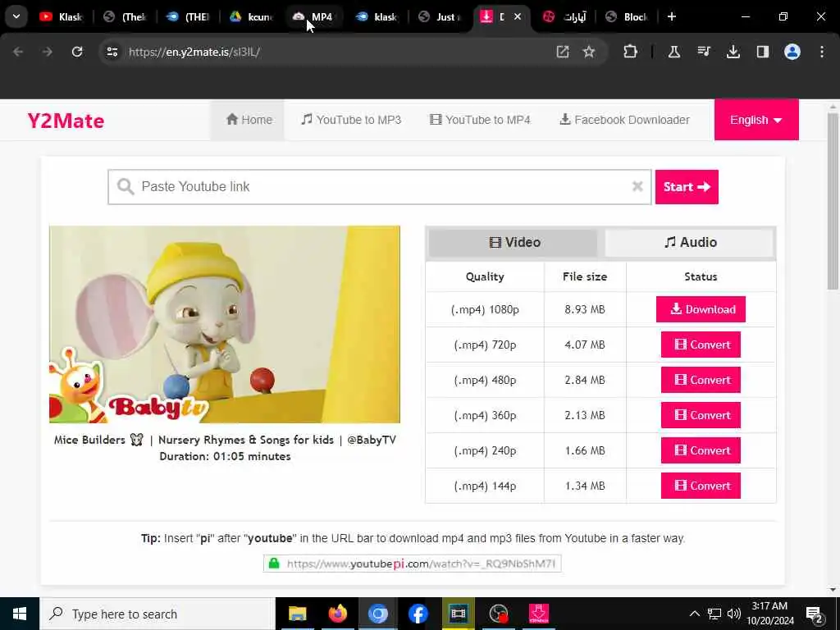Viewport: 840px width, 630px height.
Task: Open Chrome three-dot menu
Action: [821, 52]
